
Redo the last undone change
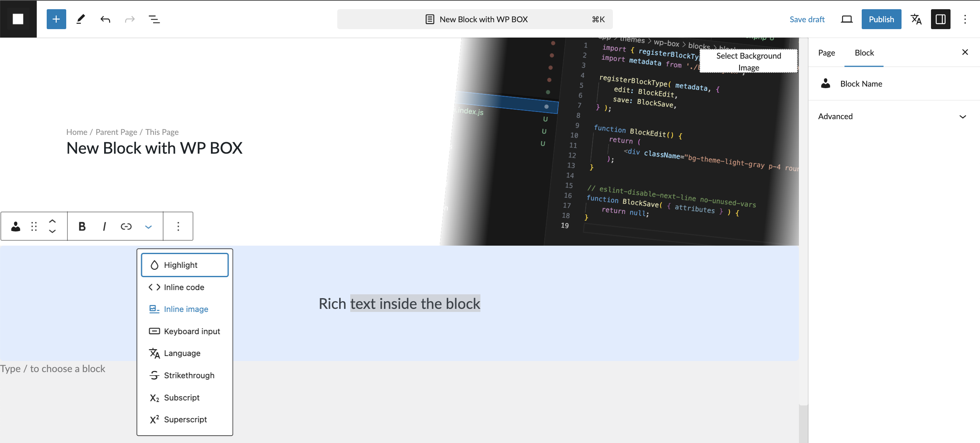pyautogui.click(x=130, y=19)
